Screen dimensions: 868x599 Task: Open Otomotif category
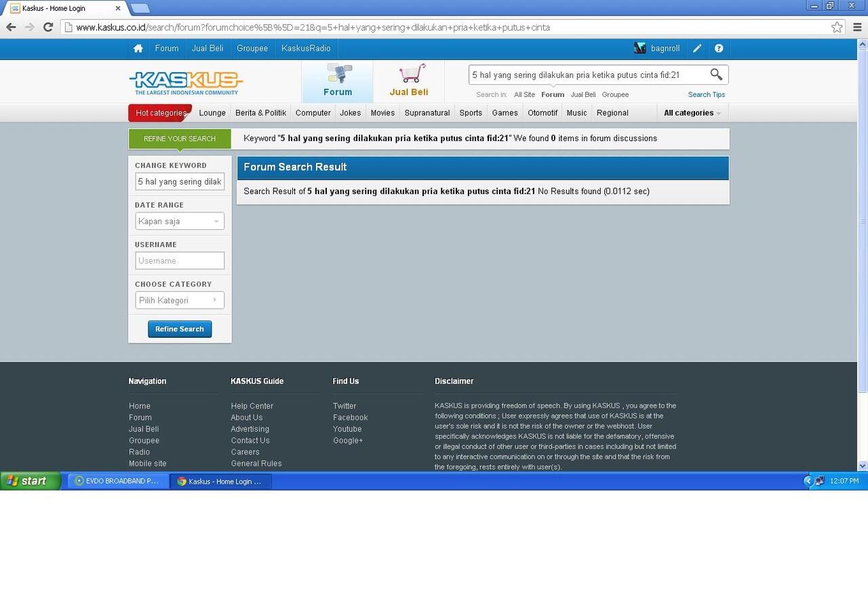point(542,113)
